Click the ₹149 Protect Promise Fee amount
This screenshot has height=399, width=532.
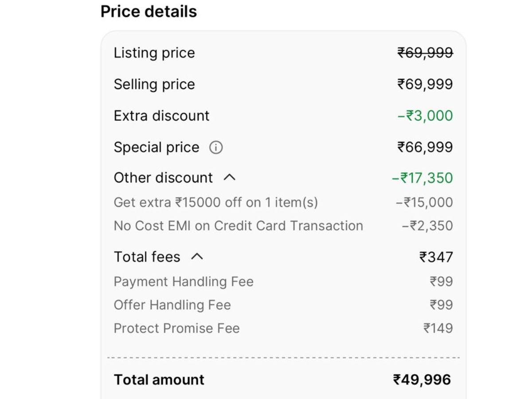coord(438,329)
